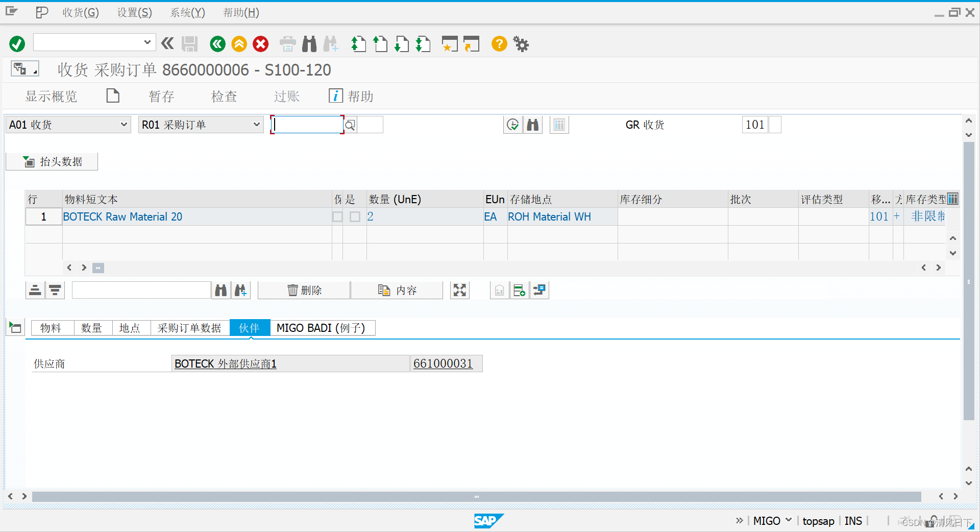Click the green Enter checkmark icon

[17, 44]
